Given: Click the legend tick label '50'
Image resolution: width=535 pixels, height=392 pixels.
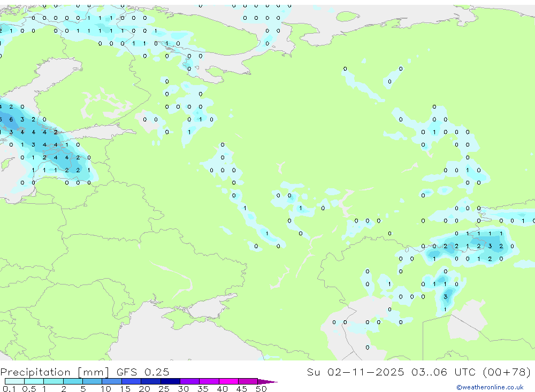Looking at the screenshot, I should click(x=261, y=389).
